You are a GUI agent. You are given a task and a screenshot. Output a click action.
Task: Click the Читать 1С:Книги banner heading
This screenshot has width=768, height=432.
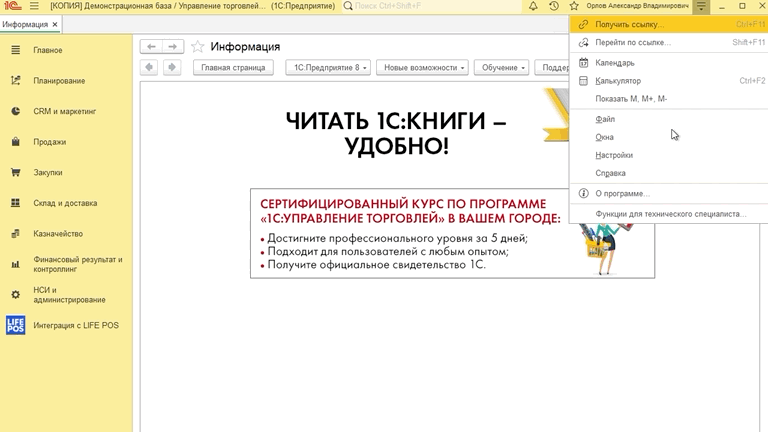pos(396,133)
